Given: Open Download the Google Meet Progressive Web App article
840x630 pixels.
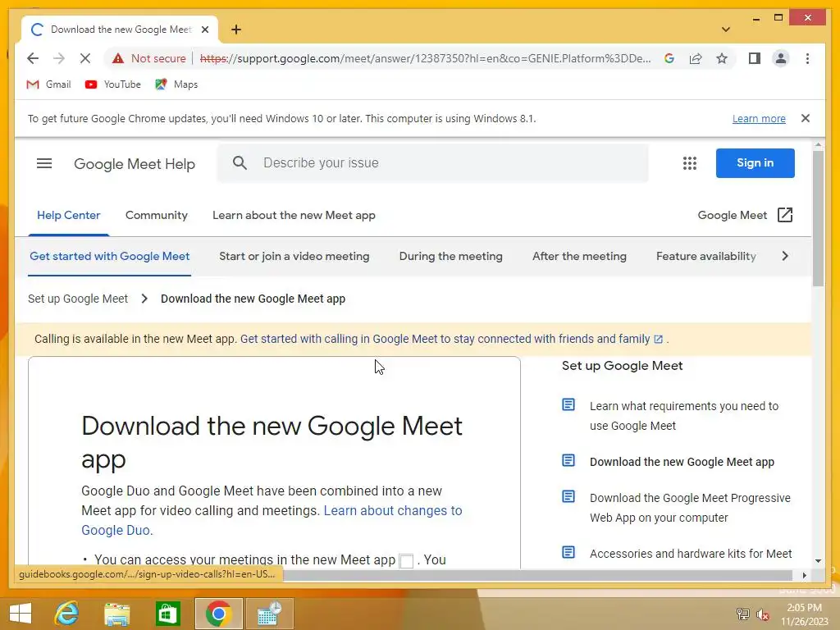Looking at the screenshot, I should point(690,508).
